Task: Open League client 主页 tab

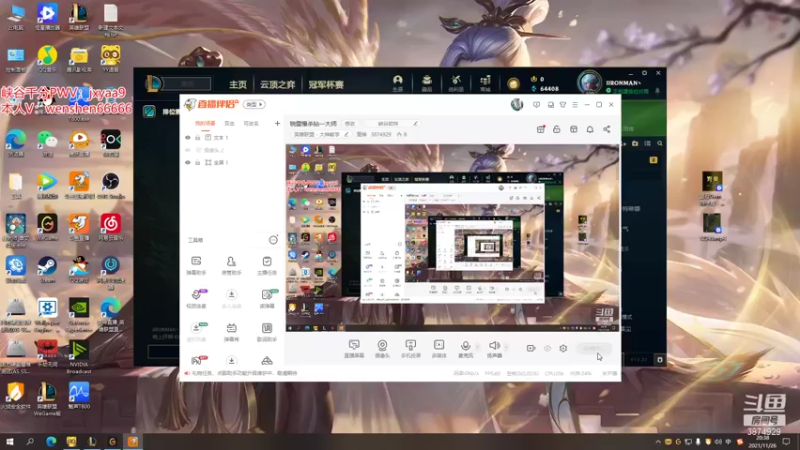Action: coord(238,84)
